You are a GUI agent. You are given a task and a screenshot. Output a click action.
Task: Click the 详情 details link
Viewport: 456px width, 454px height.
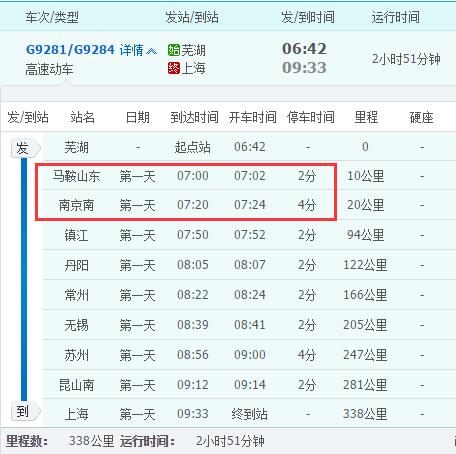pos(132,50)
